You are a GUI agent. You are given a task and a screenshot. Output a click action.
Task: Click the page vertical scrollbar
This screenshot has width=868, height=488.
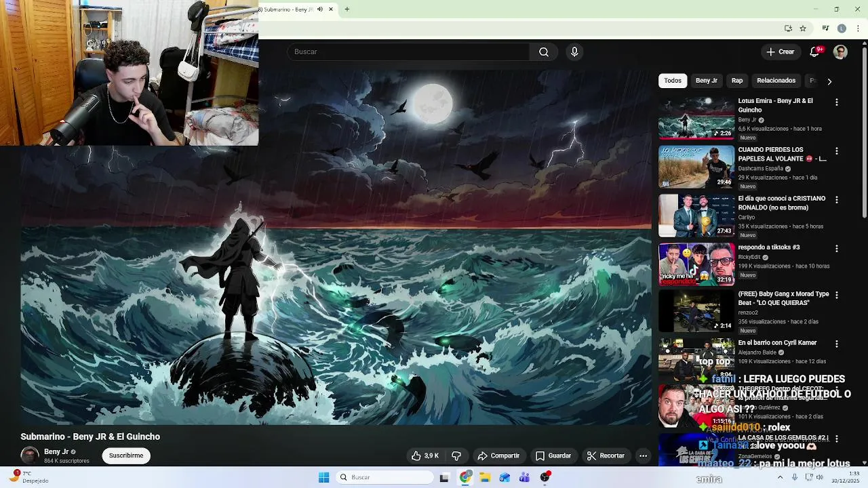tap(865, 132)
